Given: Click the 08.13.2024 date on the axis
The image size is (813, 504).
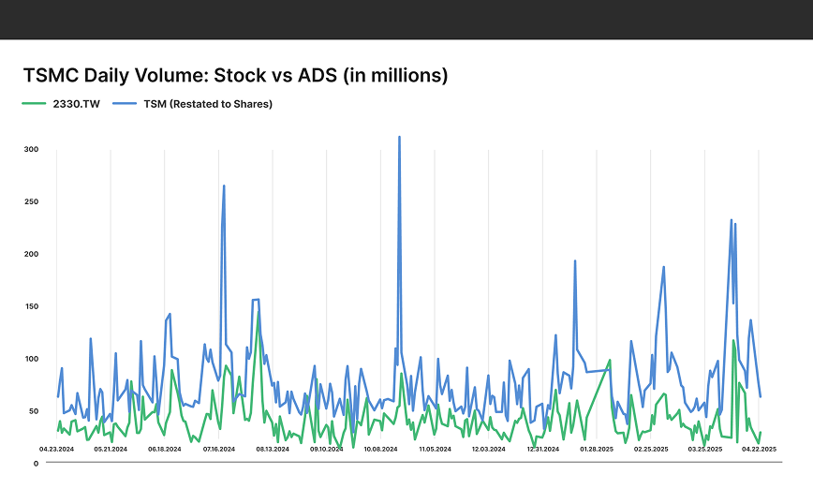Looking at the screenshot, I should click(x=273, y=449).
